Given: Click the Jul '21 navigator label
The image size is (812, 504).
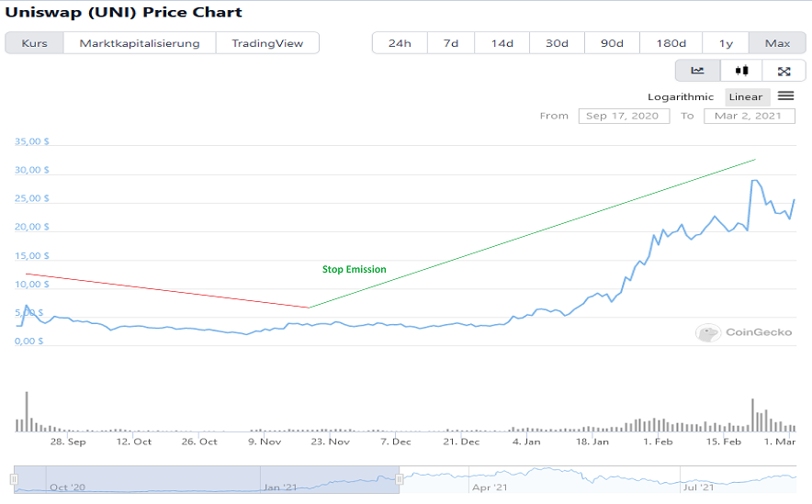Looking at the screenshot, I should pyautogui.click(x=699, y=487).
